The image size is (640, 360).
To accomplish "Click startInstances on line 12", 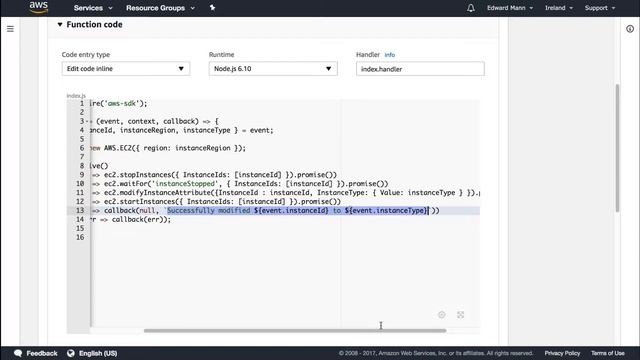I will pyautogui.click(x=147, y=202).
